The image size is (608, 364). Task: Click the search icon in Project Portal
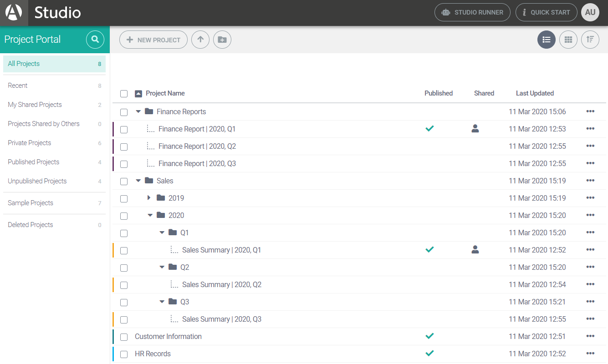coord(95,40)
